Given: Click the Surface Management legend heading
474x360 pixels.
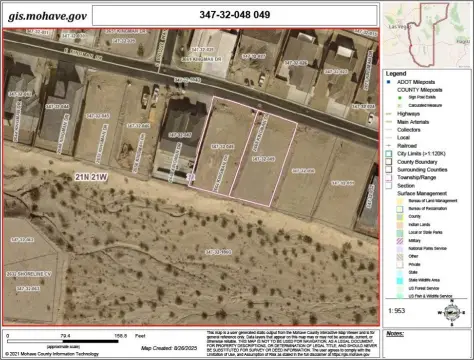Looking at the screenshot, I should coord(422,193).
